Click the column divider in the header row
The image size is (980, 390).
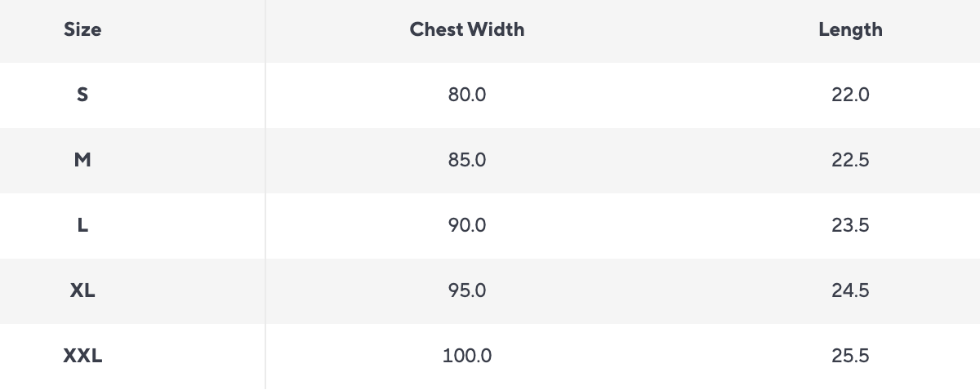265,30
